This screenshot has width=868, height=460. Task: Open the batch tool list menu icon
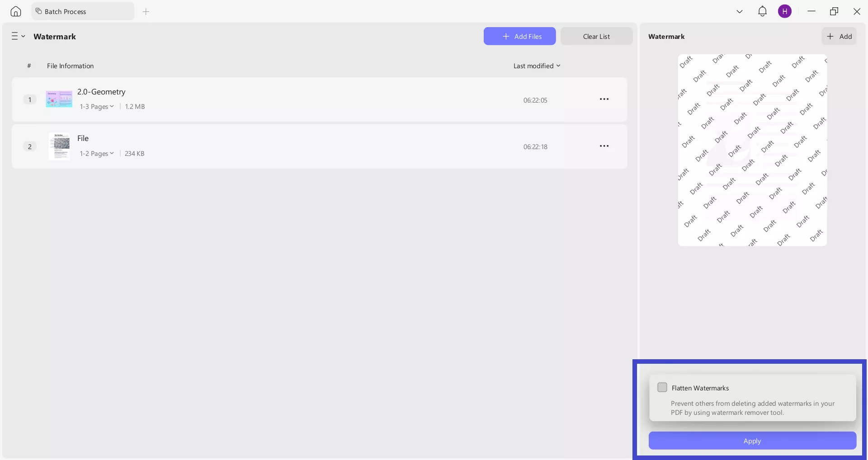click(18, 36)
